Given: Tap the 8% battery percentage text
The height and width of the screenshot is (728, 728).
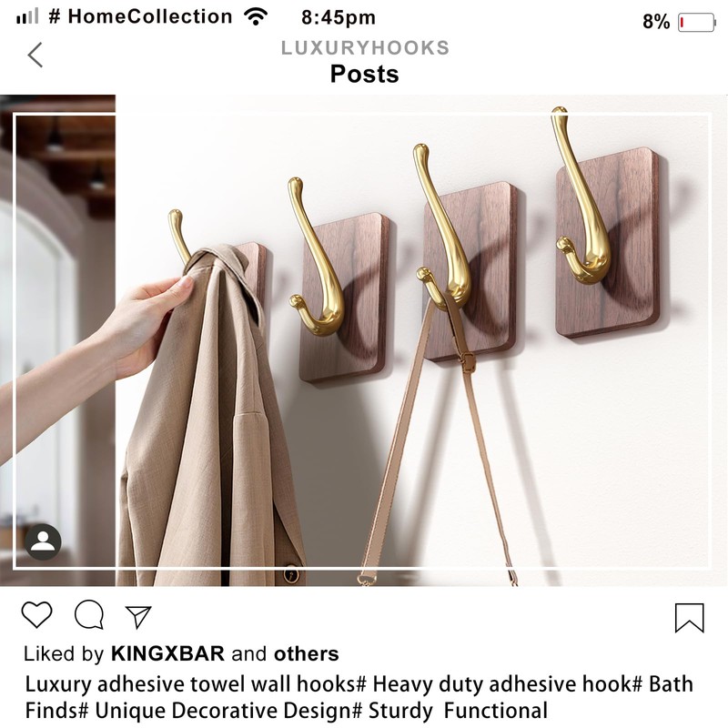Looking at the screenshot, I should 656,22.
